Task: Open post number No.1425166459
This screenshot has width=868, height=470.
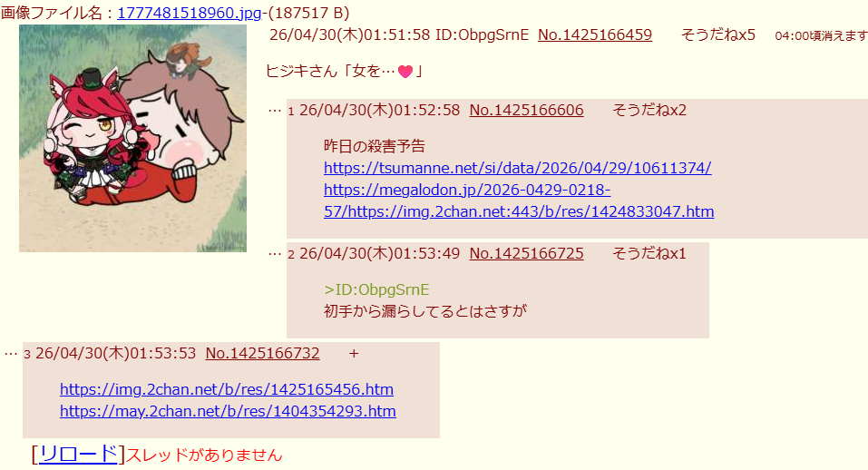Action: coord(595,34)
